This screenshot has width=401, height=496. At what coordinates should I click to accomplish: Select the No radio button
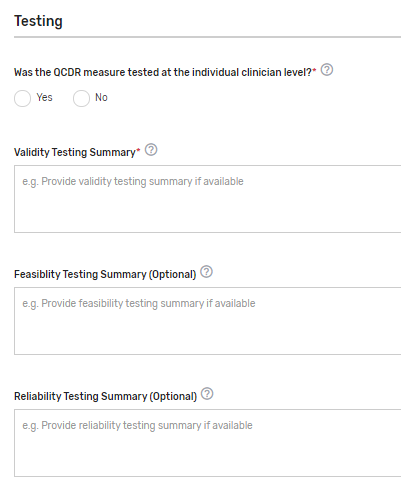(81, 98)
